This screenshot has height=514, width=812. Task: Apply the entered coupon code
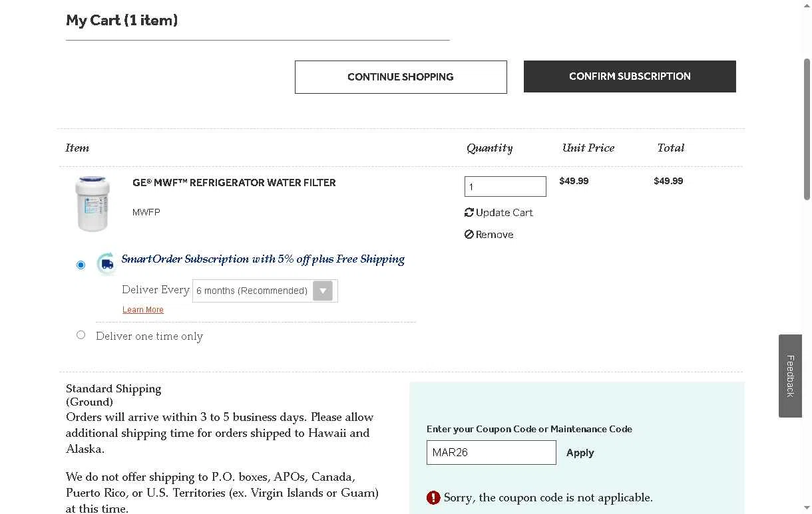[x=580, y=453]
